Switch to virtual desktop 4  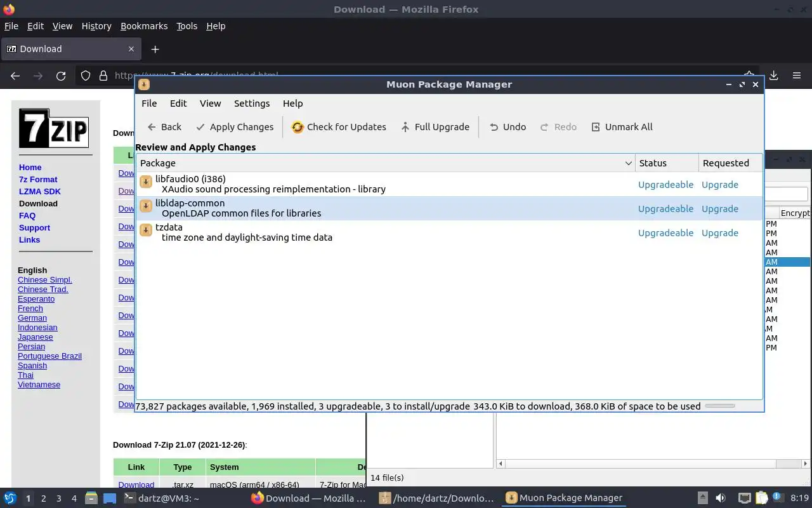tap(74, 498)
